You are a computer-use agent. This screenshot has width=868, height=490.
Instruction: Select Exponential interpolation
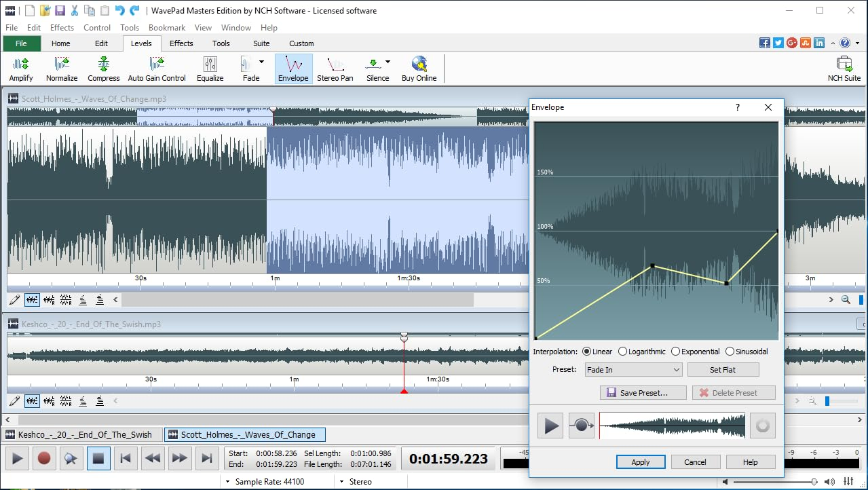675,351
